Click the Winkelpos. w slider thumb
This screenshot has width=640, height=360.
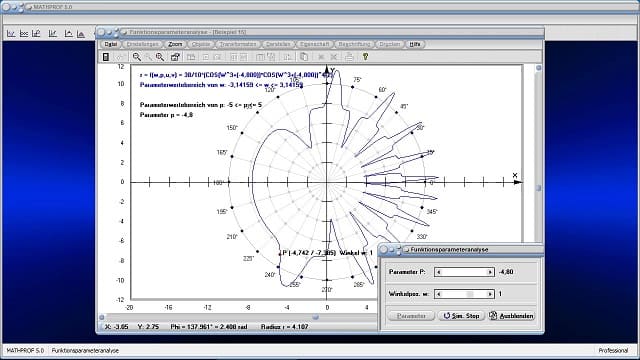470,294
